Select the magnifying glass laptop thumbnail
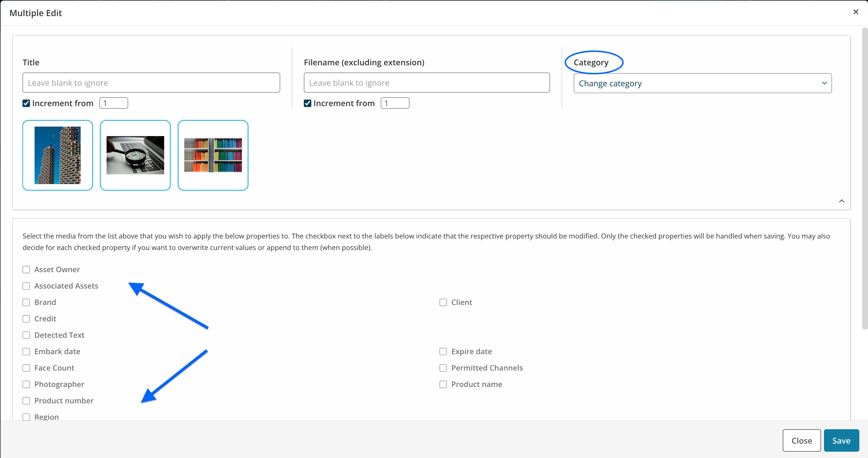The image size is (868, 458). click(135, 155)
